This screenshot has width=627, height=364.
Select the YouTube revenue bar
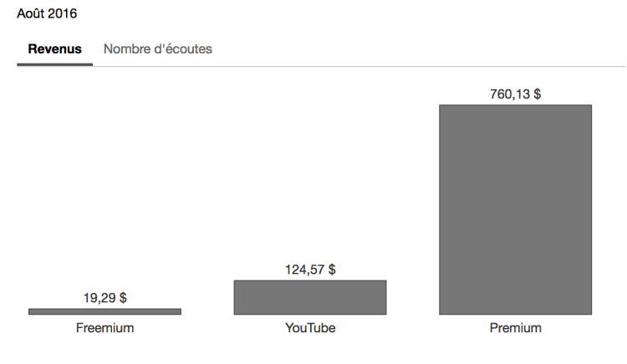[309, 296]
